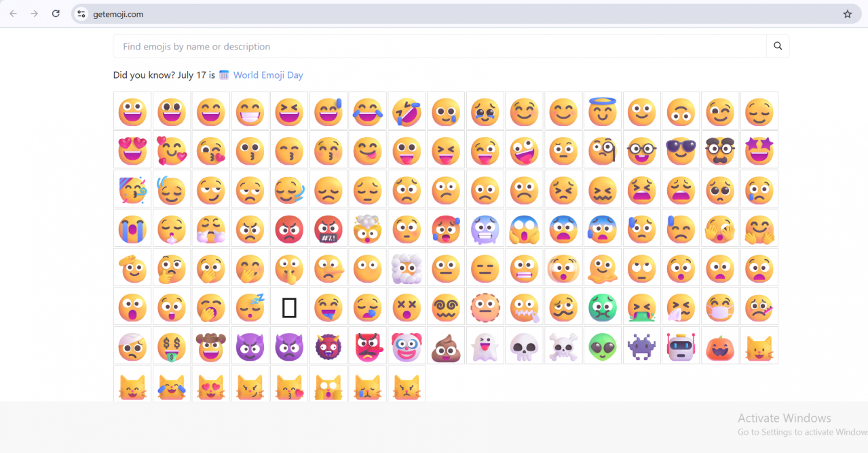Focus the 'Find emojis by name' search field
Image resolution: width=868 pixels, height=453 pixels.
[x=440, y=46]
